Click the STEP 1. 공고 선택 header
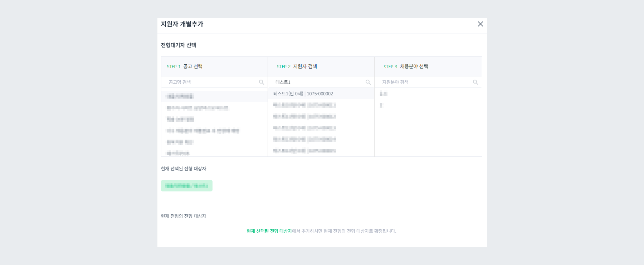Image resolution: width=644 pixels, height=265 pixels. click(184, 66)
